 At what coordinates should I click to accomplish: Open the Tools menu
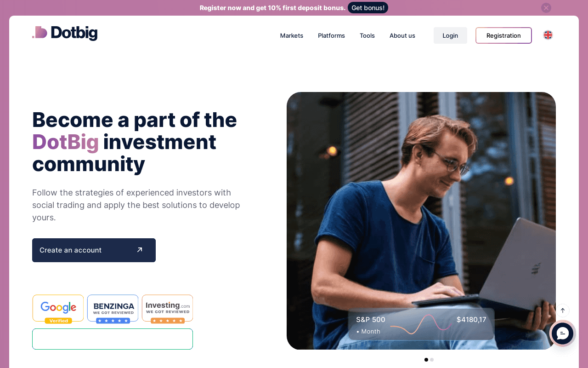[367, 35]
